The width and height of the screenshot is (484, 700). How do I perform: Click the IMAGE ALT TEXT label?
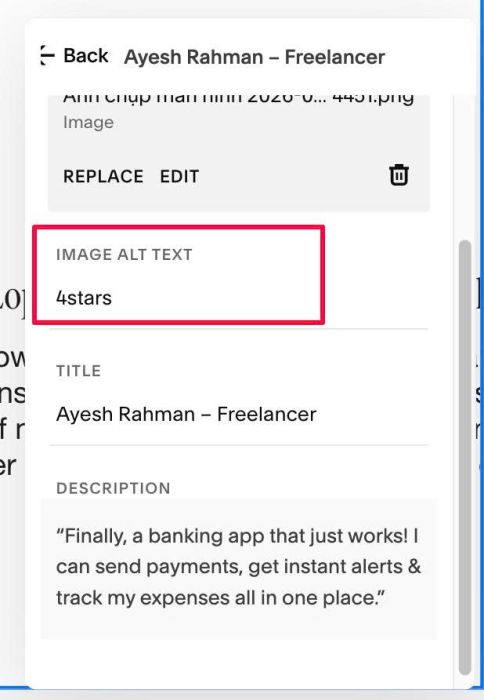124,254
